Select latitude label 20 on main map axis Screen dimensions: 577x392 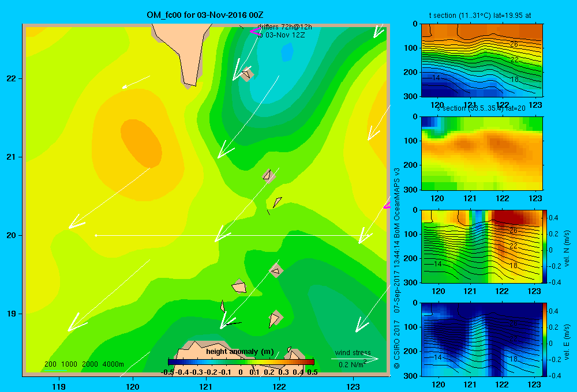click(x=12, y=235)
